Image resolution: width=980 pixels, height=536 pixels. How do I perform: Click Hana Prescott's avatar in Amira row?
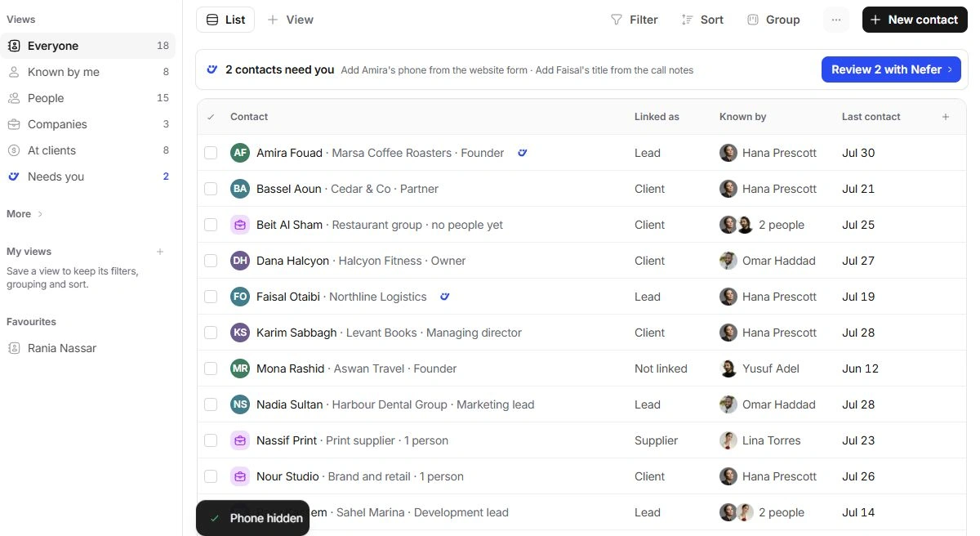coord(728,153)
